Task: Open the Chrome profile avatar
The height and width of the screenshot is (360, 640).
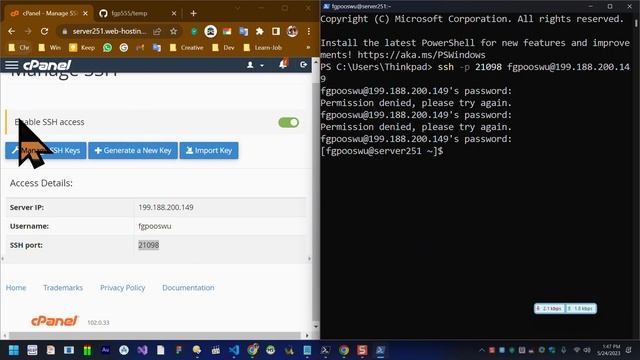Action: [x=292, y=31]
